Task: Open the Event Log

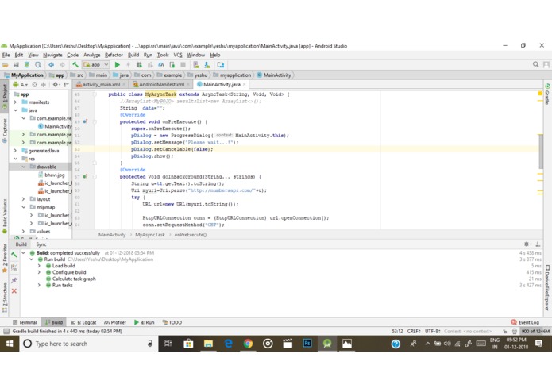Action: click(x=525, y=322)
